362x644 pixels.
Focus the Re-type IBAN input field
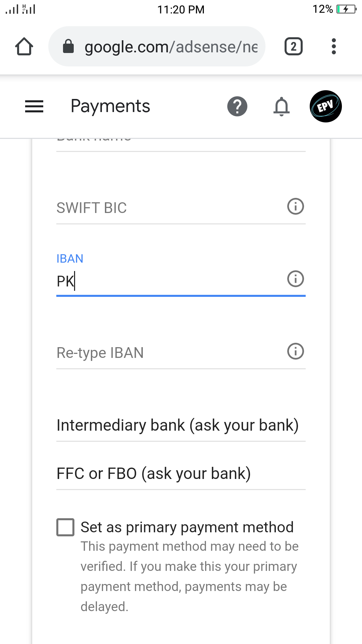point(168,353)
